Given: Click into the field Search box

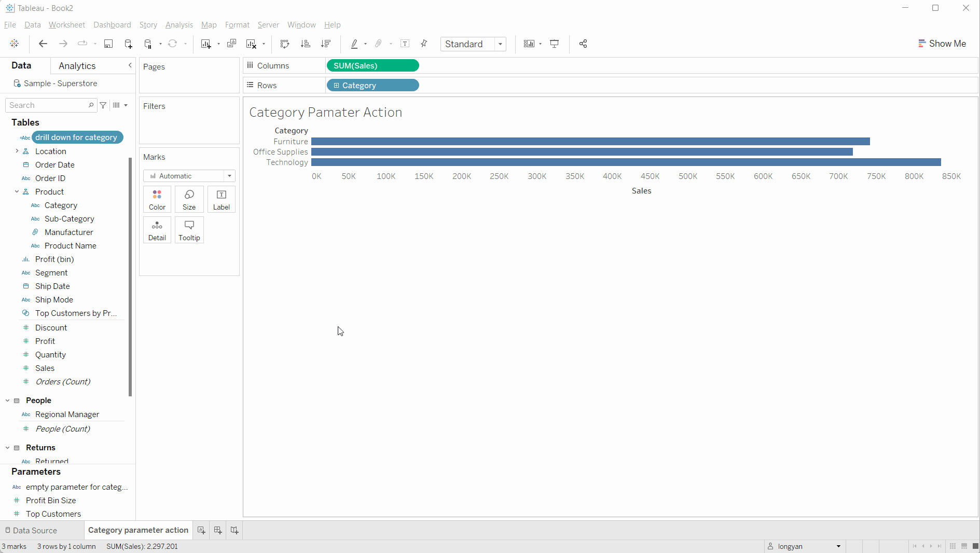Looking at the screenshot, I should (x=51, y=105).
